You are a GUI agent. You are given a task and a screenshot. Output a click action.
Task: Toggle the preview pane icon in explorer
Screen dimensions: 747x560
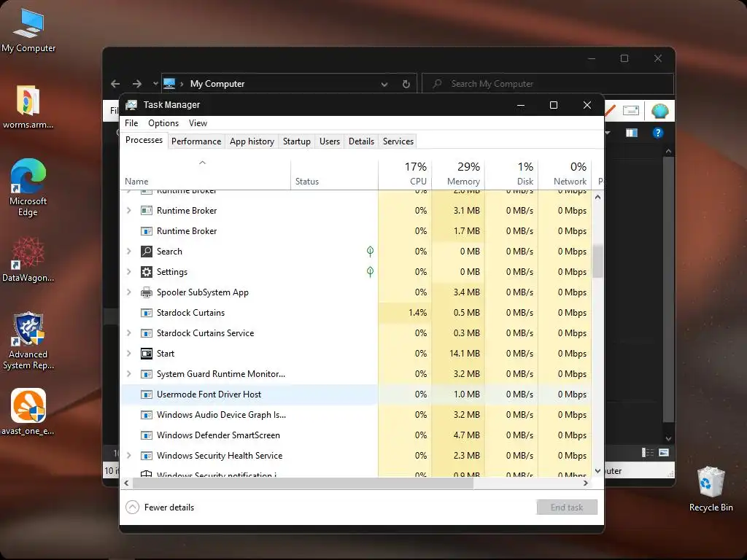[x=632, y=133]
